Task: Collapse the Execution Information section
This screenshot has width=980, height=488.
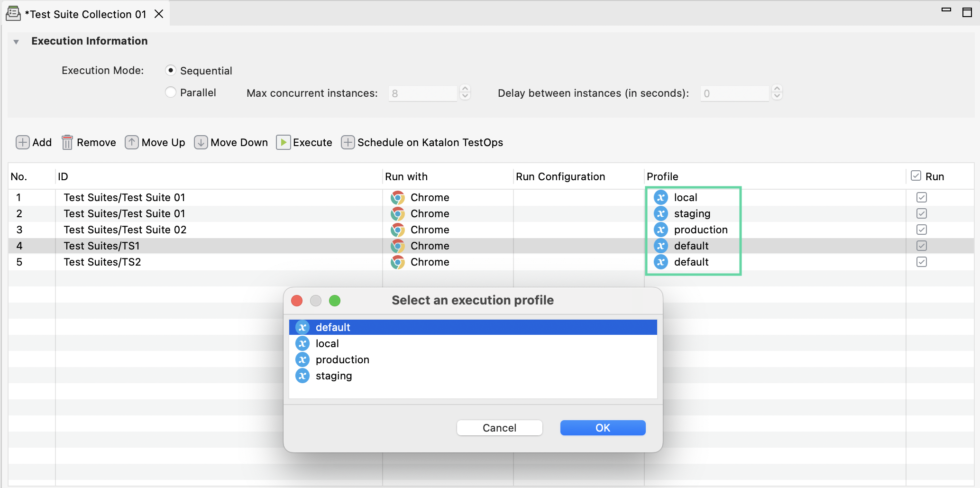Action: 16,41
